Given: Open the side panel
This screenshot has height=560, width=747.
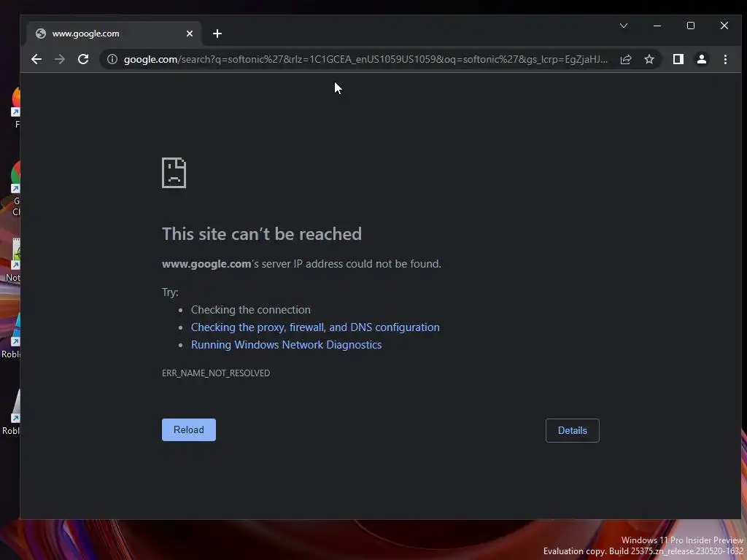Looking at the screenshot, I should tap(678, 59).
